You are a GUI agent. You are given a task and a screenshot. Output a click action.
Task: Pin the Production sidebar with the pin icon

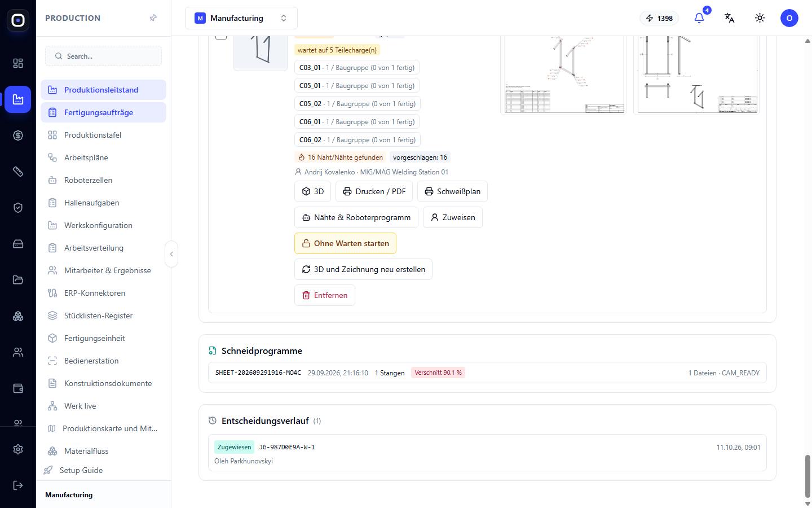pyautogui.click(x=153, y=18)
